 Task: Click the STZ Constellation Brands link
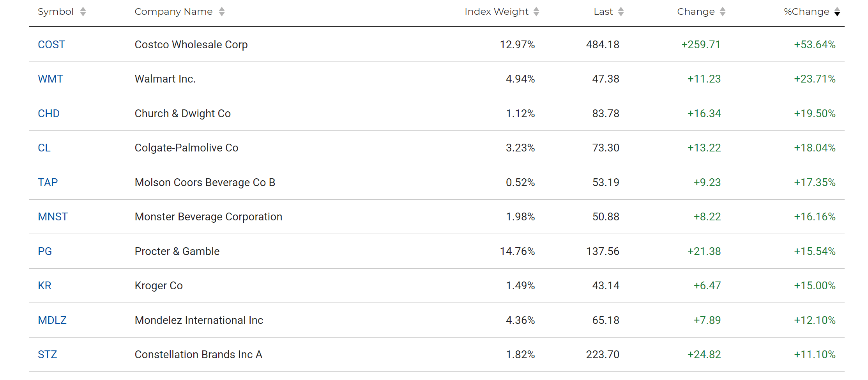[x=47, y=354]
